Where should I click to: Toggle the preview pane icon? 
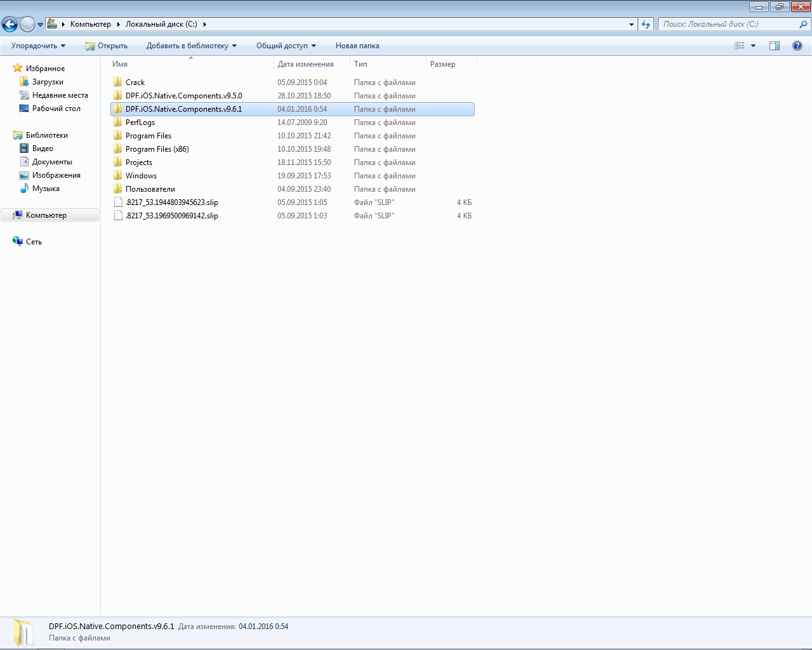(x=775, y=46)
